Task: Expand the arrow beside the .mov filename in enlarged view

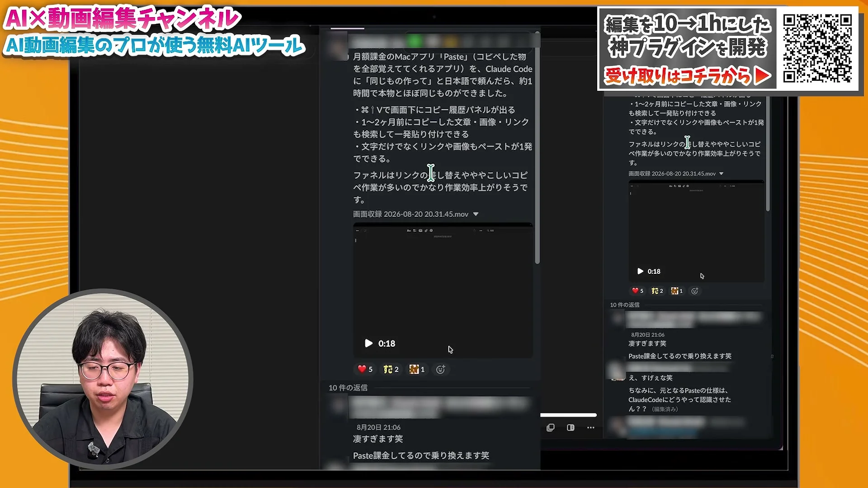Action: point(476,214)
